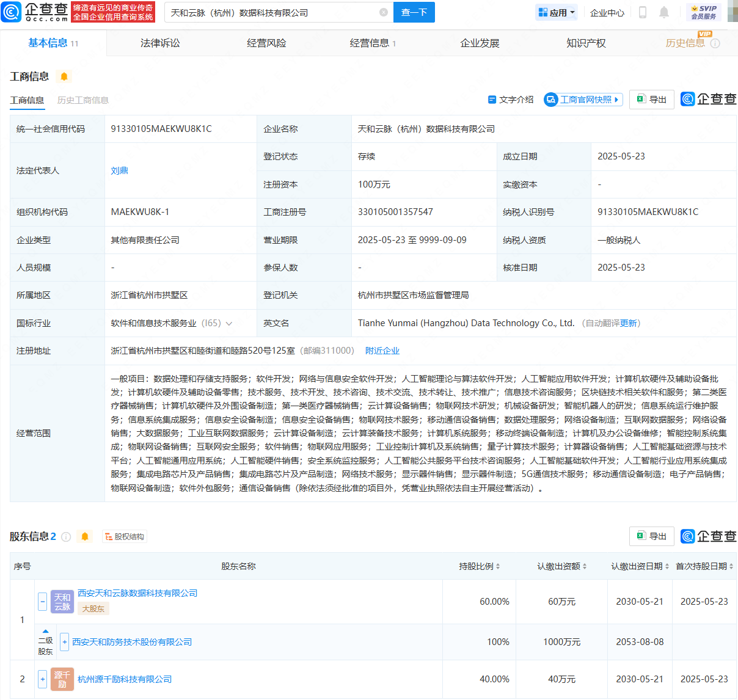This screenshot has width=738, height=700.
Task: Open 西安天和防务技术股份有限公司 link
Action: [x=132, y=642]
